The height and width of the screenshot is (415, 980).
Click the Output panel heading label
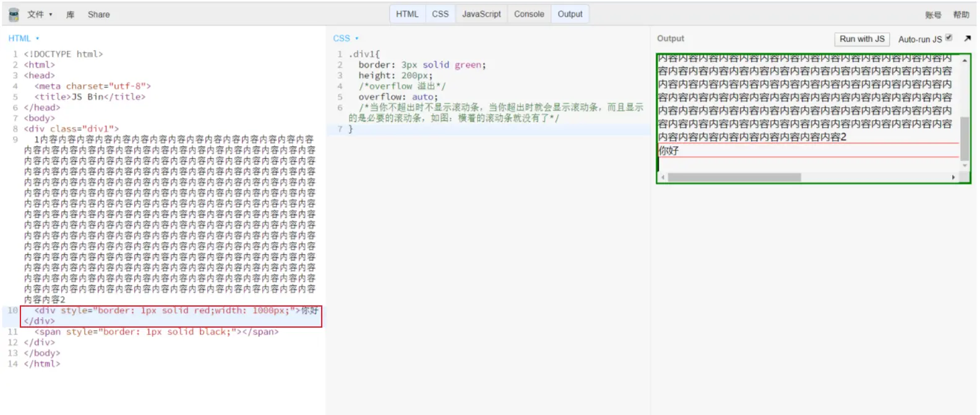click(671, 38)
